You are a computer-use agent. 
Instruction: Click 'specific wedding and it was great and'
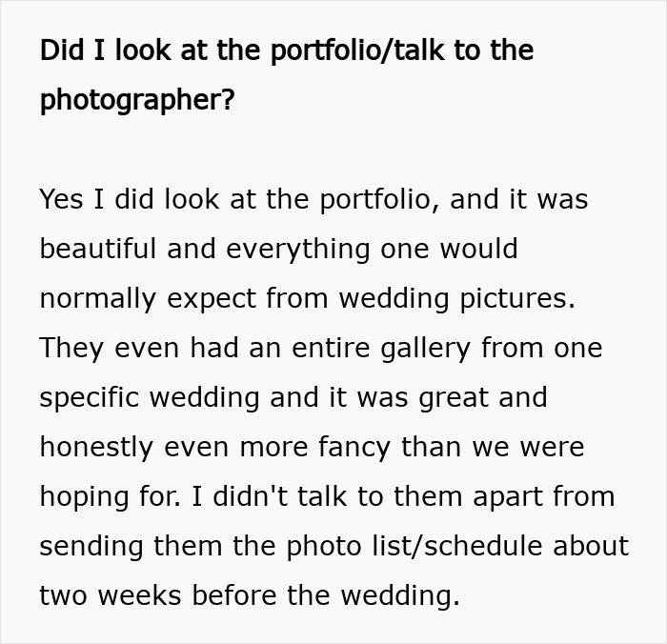(x=293, y=397)
